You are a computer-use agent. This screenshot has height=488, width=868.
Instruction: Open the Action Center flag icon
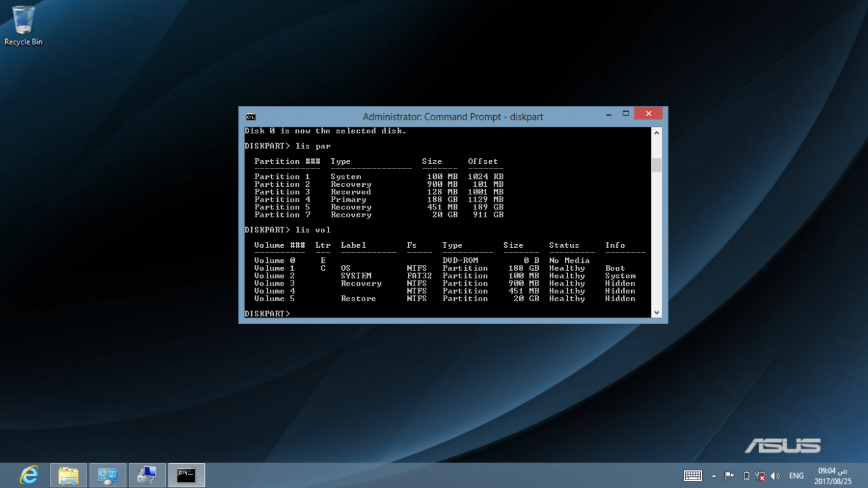(x=729, y=476)
